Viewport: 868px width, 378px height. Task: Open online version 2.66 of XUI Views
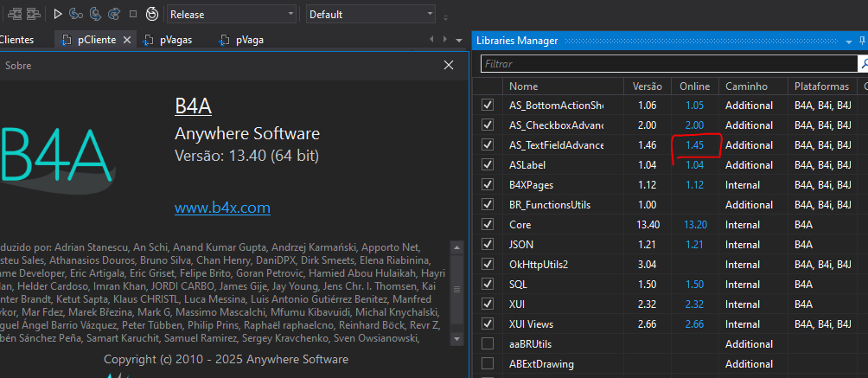coord(695,324)
